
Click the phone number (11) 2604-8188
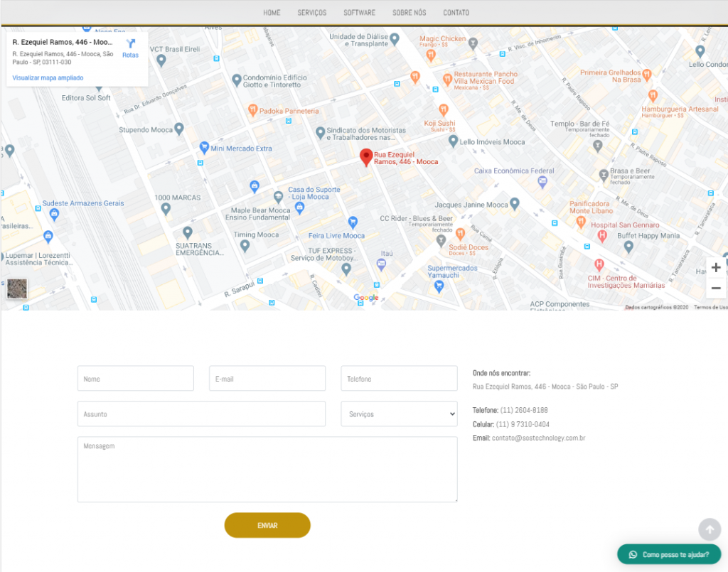tap(524, 410)
